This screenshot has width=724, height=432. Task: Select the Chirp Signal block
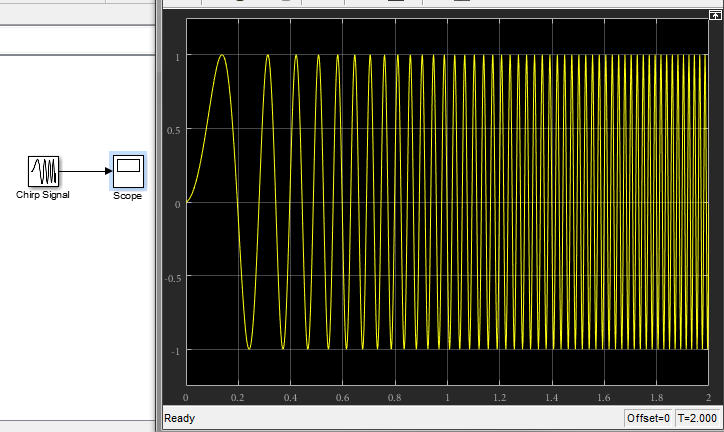coord(43,170)
